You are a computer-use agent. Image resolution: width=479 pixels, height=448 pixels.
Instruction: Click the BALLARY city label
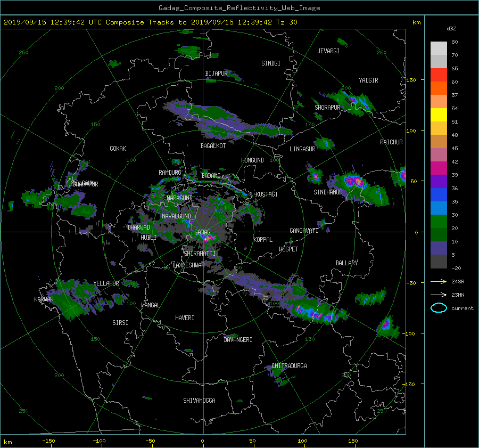(346, 263)
